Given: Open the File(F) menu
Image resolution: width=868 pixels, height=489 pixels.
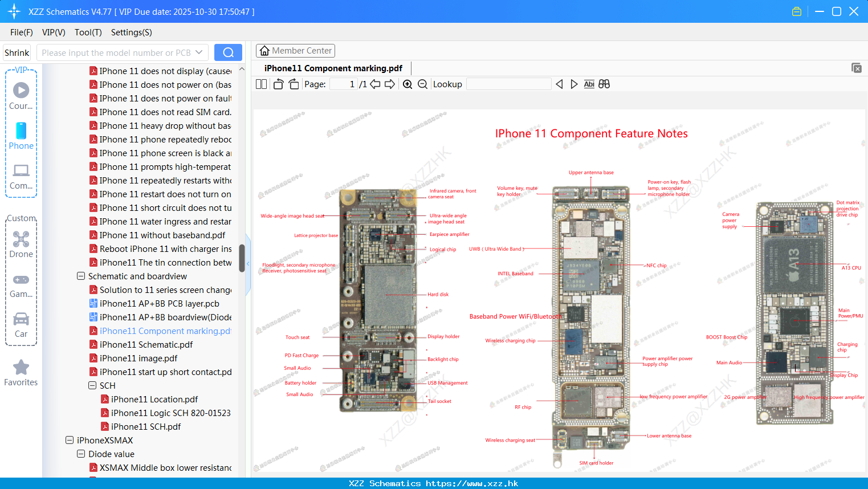Looking at the screenshot, I should (x=22, y=32).
